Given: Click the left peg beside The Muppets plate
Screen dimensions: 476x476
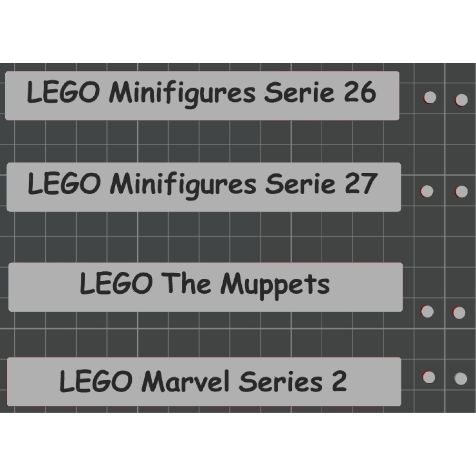Looking at the screenshot, I should 427,312.
